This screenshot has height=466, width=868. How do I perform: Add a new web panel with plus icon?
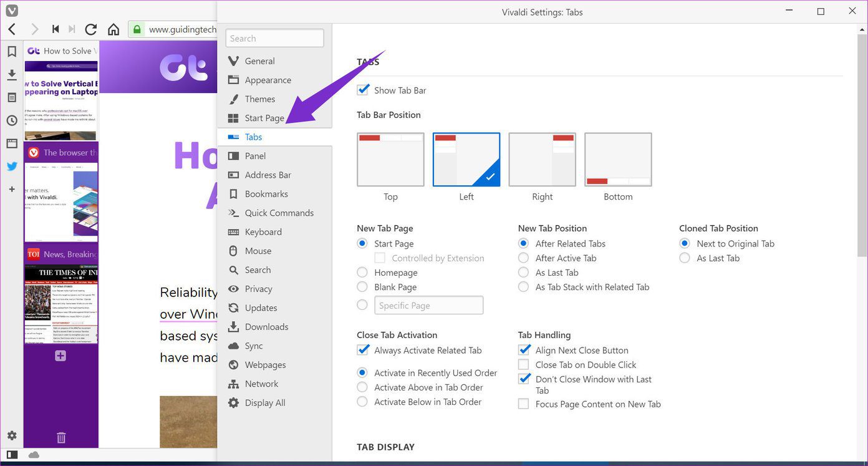12,189
